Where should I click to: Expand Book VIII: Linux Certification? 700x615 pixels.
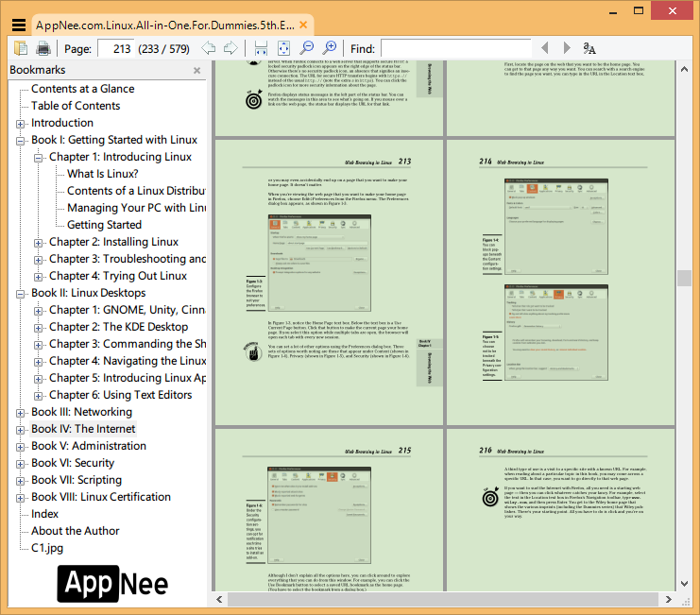click(x=20, y=498)
